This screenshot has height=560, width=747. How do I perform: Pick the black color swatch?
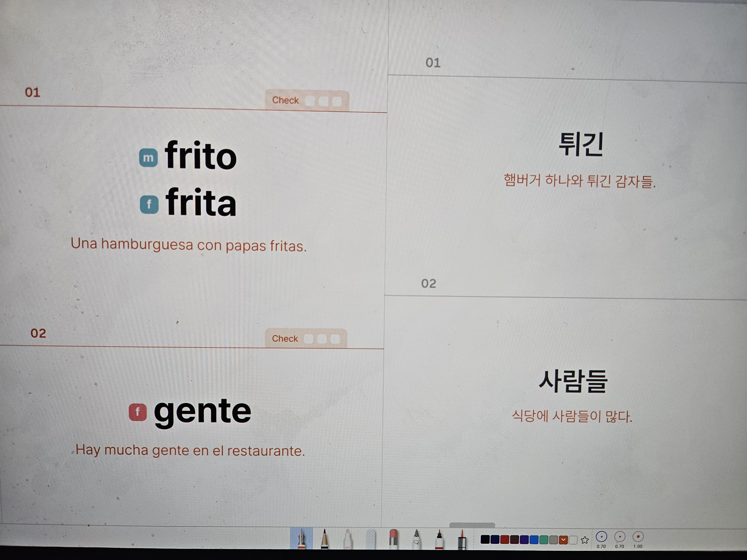(485, 539)
